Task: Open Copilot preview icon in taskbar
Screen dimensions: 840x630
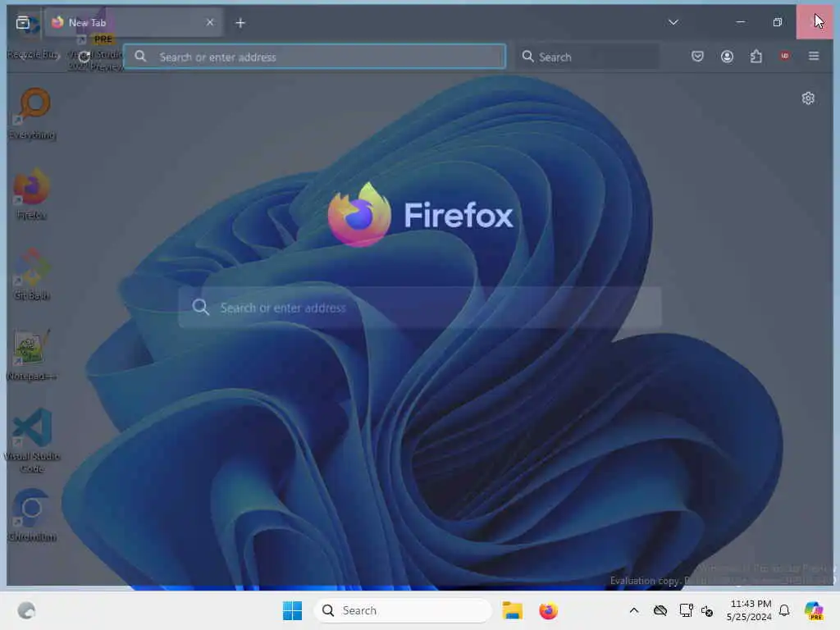Action: coord(814,610)
